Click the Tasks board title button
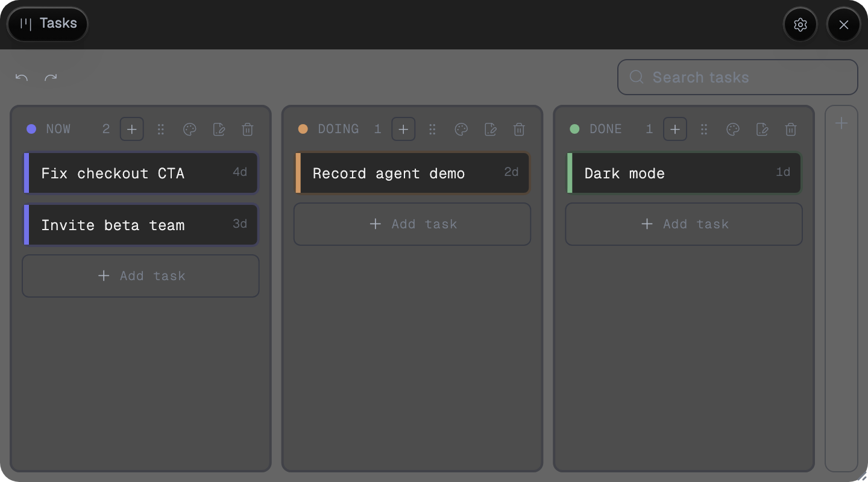This screenshot has height=482, width=868. coord(48,24)
